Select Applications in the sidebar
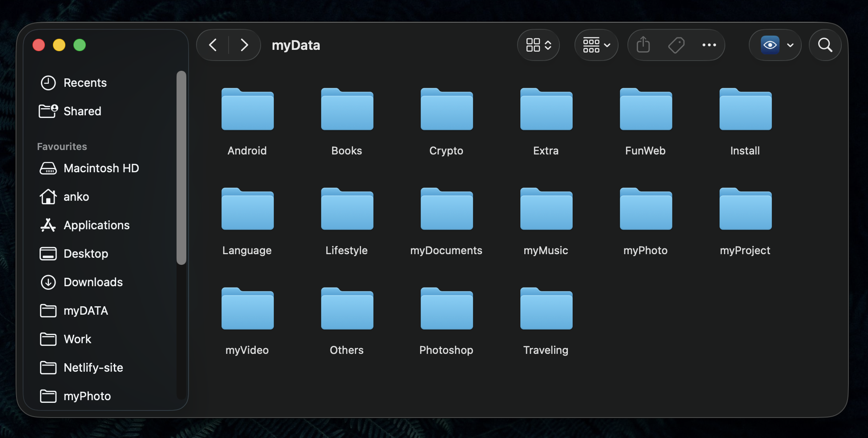The image size is (868, 438). (x=96, y=225)
